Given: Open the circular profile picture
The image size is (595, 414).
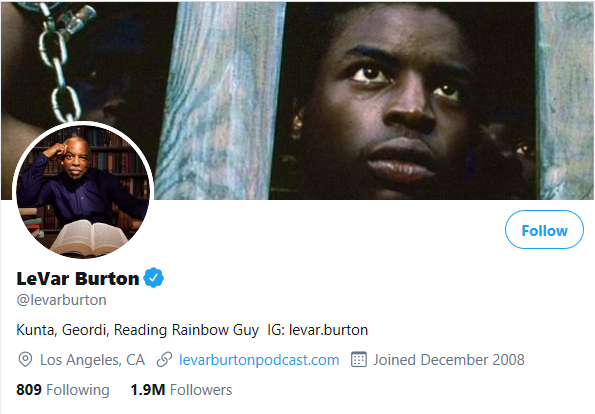Looking at the screenshot, I should click(83, 192).
